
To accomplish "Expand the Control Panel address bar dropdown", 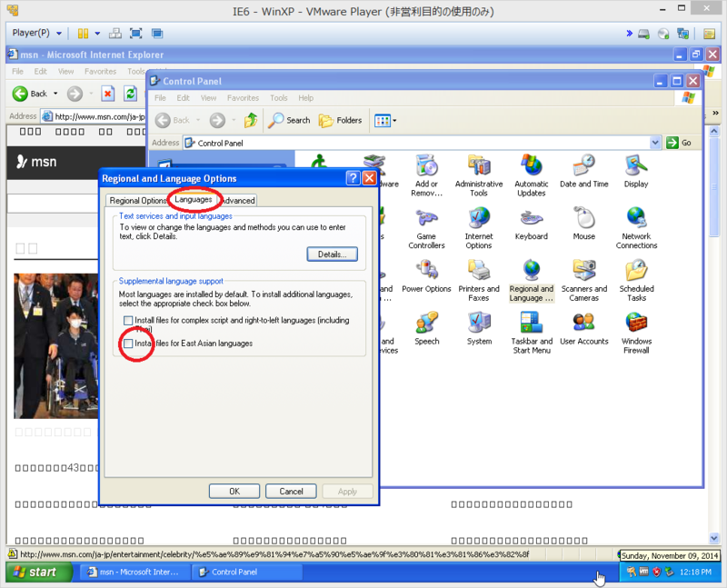I will (654, 143).
